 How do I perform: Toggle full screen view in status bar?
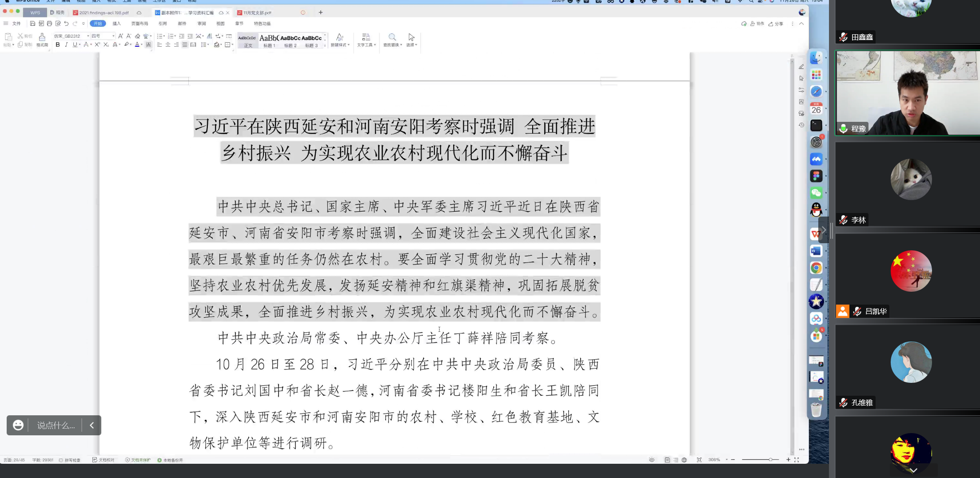pyautogui.click(x=797, y=460)
